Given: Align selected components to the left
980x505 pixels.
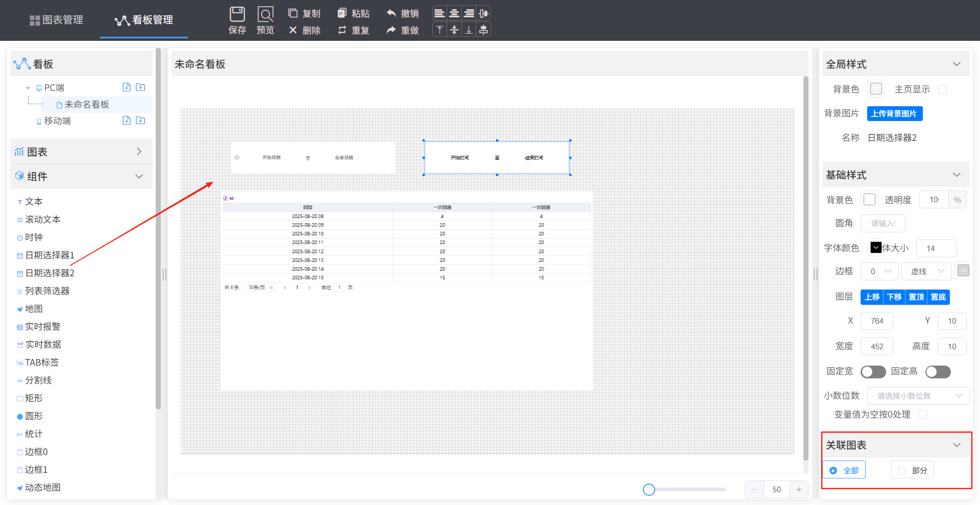Looking at the screenshot, I should click(439, 13).
